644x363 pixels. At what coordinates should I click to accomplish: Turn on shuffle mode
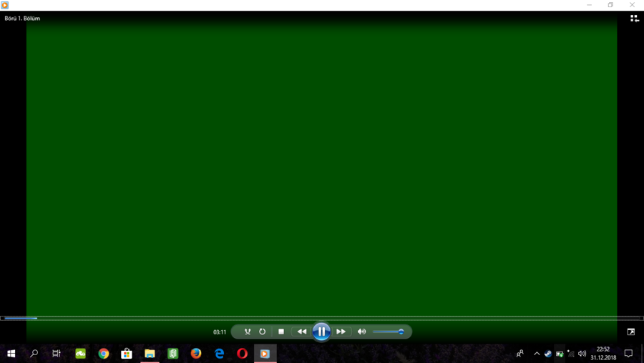pyautogui.click(x=248, y=331)
